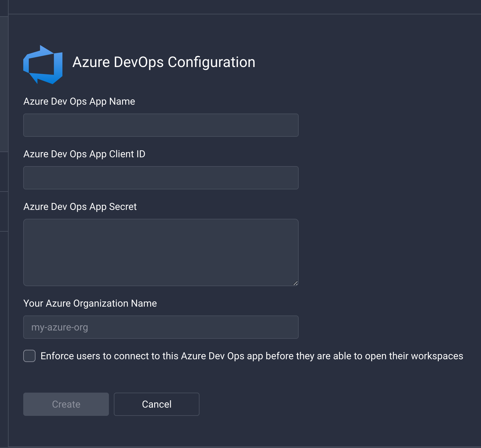The image size is (481, 448).
Task: Click the Enforce users to connect label text
Action: point(252,356)
